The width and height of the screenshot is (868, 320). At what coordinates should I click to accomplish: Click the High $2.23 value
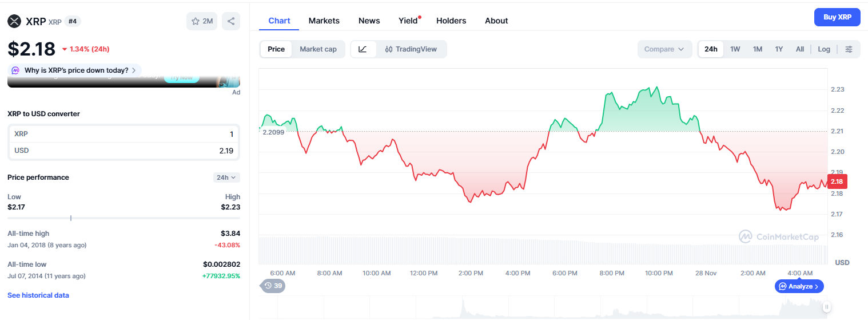(x=230, y=207)
